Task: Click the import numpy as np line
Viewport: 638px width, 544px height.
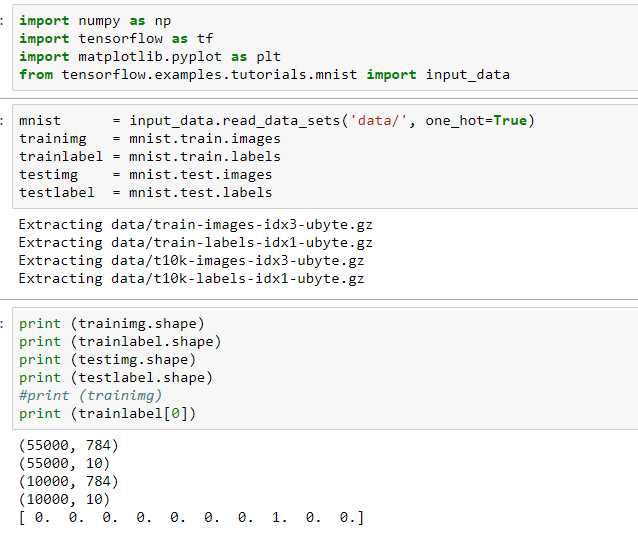Action: click(95, 21)
